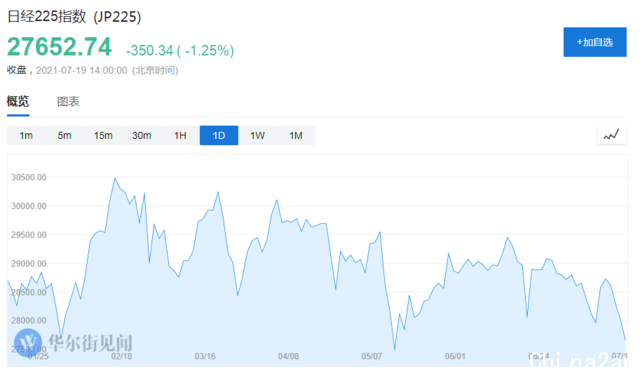Add index to watchlist with +加自选

[595, 42]
